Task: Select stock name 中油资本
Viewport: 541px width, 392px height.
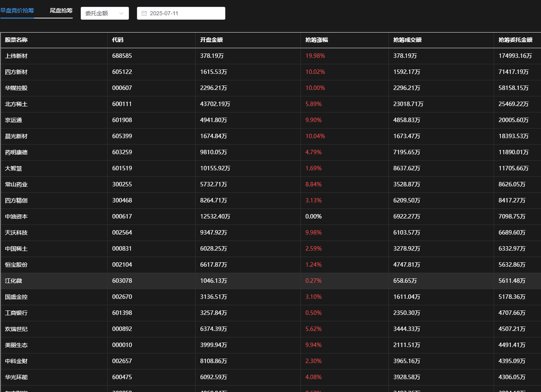Action: (16, 216)
